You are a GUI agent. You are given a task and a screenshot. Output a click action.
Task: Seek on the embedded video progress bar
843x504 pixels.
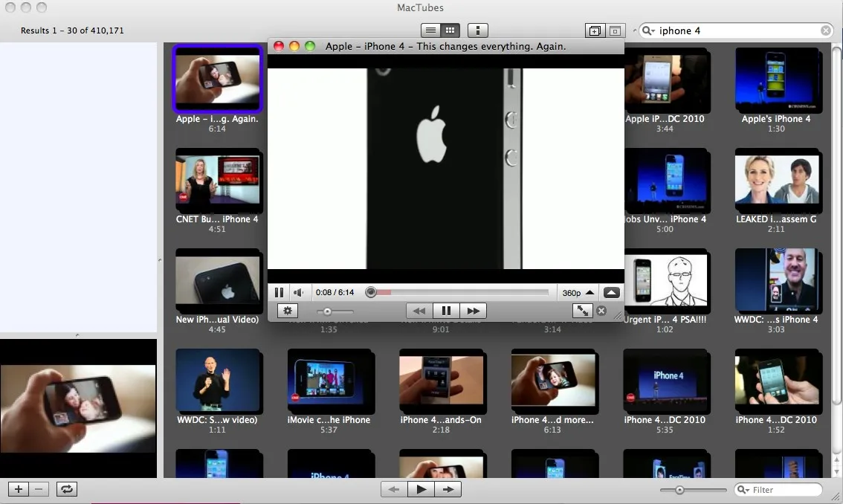tap(459, 293)
